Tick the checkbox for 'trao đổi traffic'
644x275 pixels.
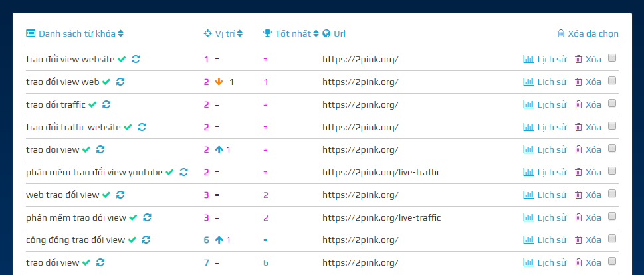(612, 103)
